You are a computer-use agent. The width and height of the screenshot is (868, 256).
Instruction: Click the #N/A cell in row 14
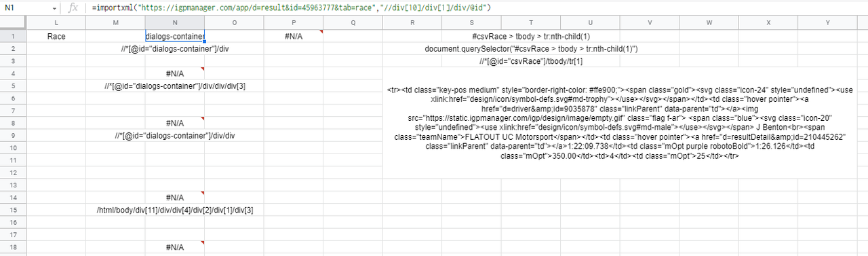coord(175,197)
